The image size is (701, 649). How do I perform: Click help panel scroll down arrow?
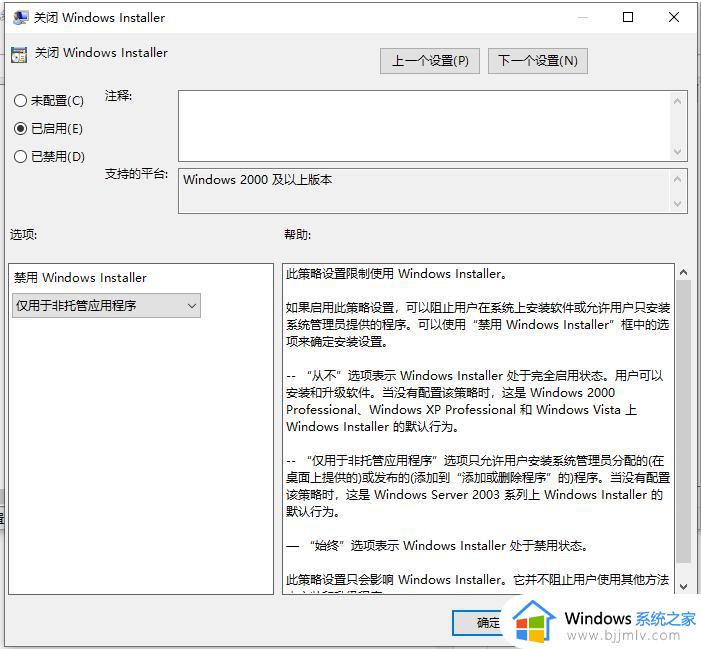coord(683,586)
